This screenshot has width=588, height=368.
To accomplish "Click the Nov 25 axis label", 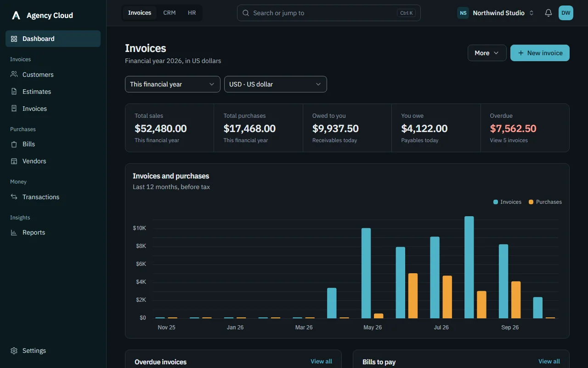I will click(166, 328).
